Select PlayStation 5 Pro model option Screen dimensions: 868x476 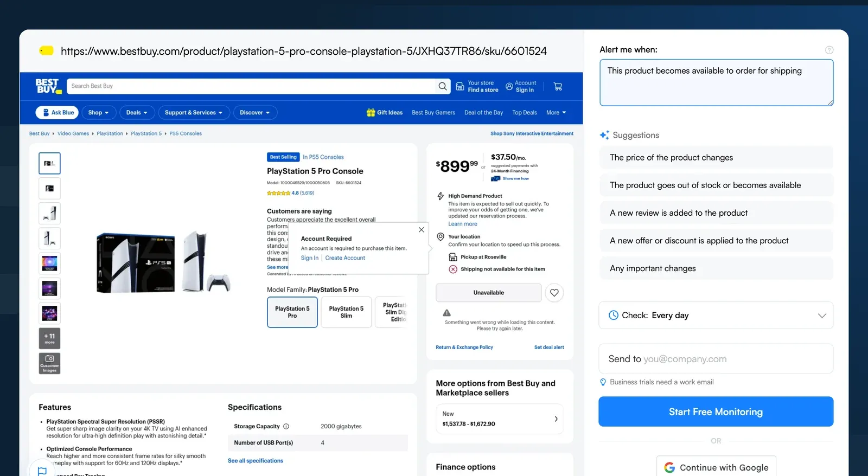pyautogui.click(x=292, y=312)
